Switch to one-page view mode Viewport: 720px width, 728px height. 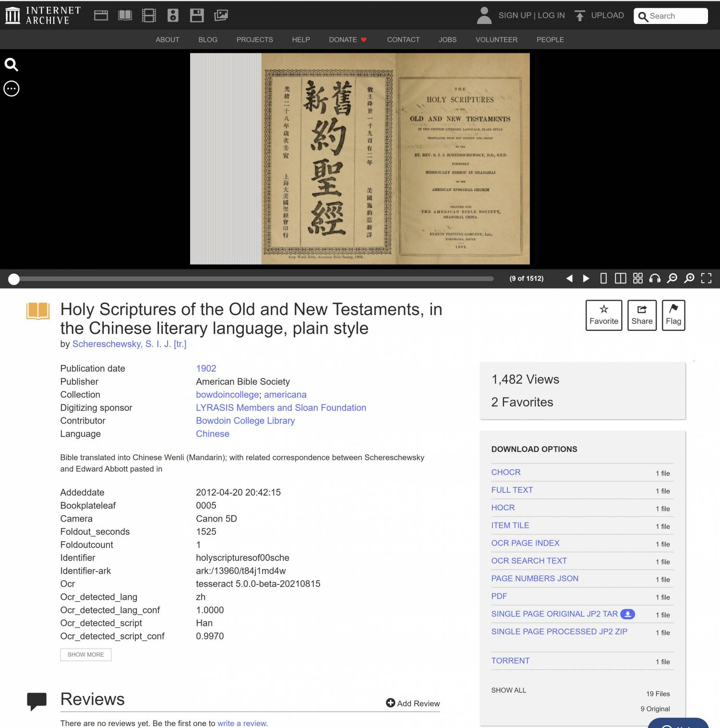[603, 279]
